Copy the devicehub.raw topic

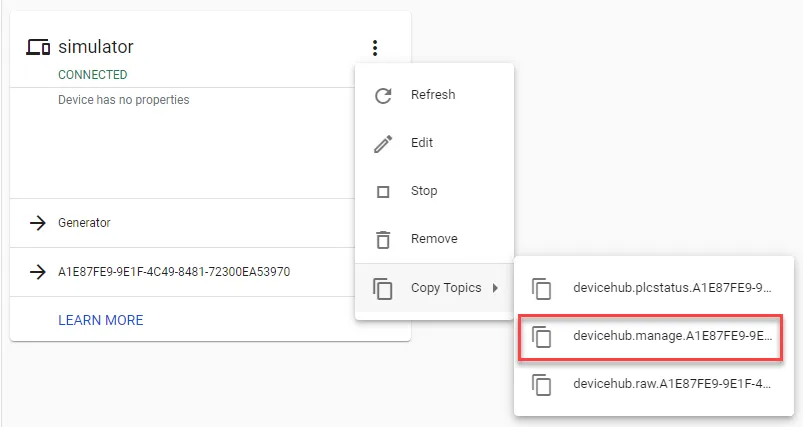pyautogui.click(x=654, y=385)
